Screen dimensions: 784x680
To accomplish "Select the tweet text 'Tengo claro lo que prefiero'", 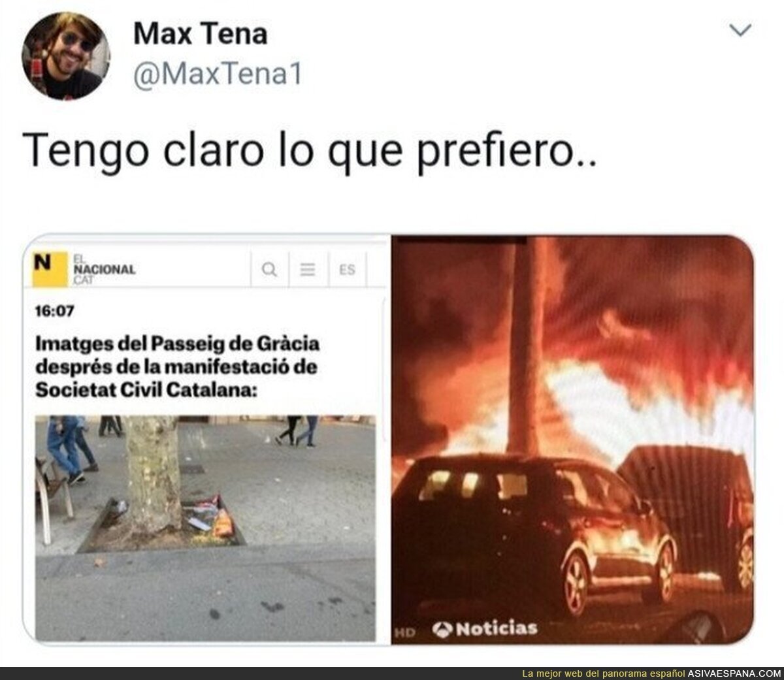I will pos(306,152).
